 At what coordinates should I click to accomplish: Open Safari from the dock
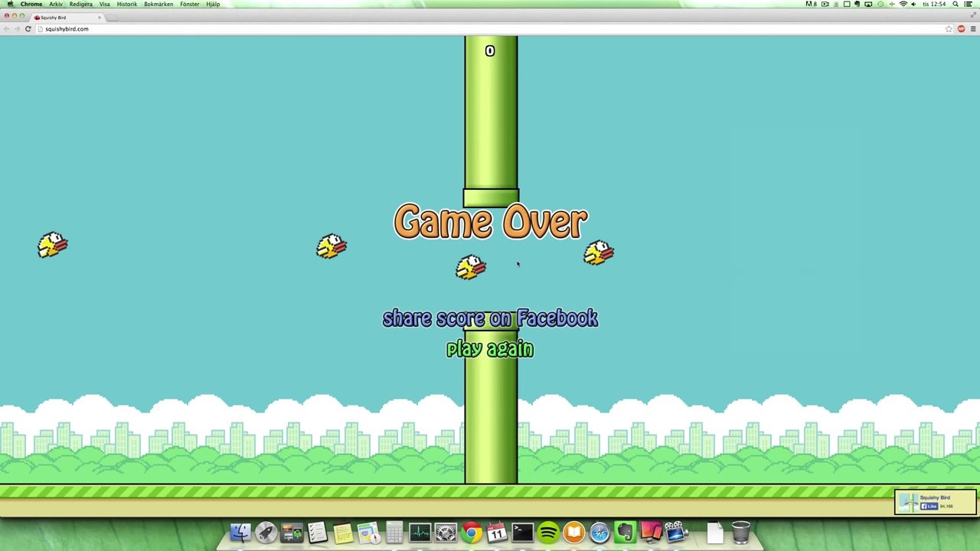(x=599, y=532)
